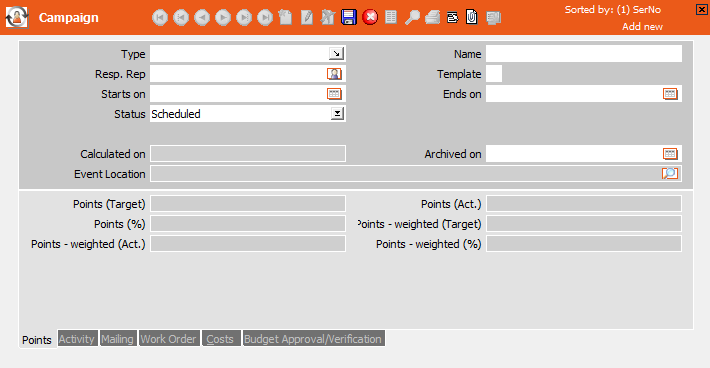
Task: Open the Type selection arrow
Action: tap(336, 54)
